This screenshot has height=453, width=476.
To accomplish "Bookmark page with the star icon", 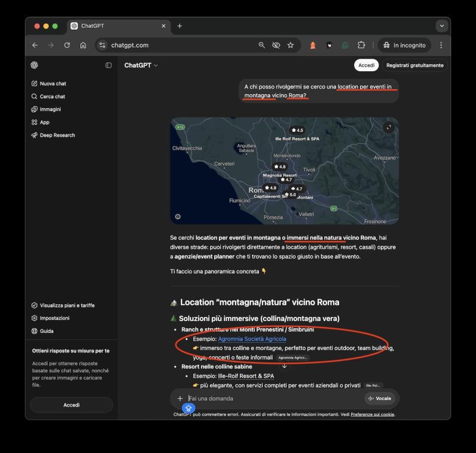I will click(x=290, y=45).
